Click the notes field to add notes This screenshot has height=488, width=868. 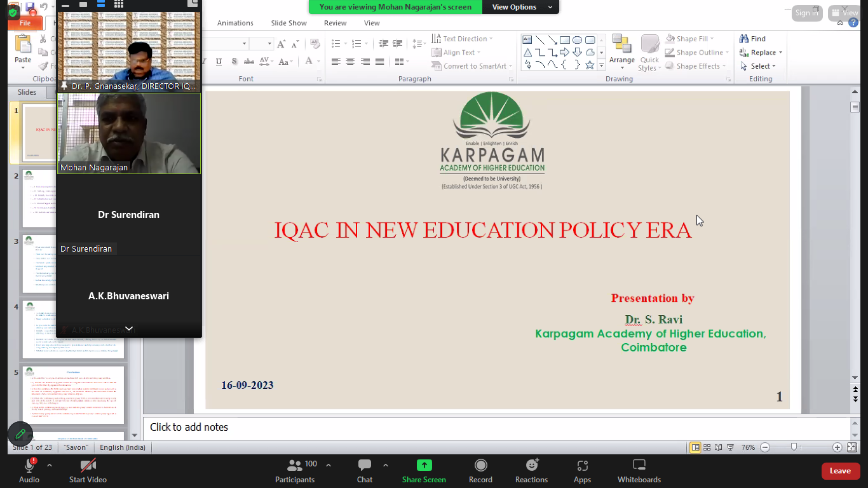tap(496, 427)
